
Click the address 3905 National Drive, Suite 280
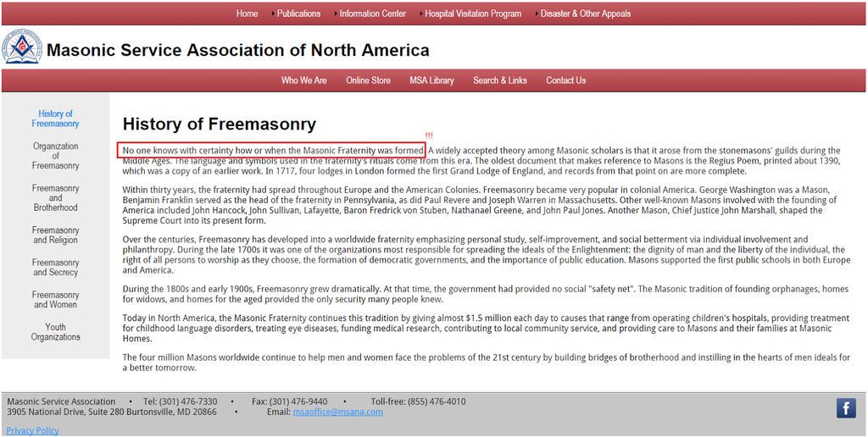click(x=65, y=412)
